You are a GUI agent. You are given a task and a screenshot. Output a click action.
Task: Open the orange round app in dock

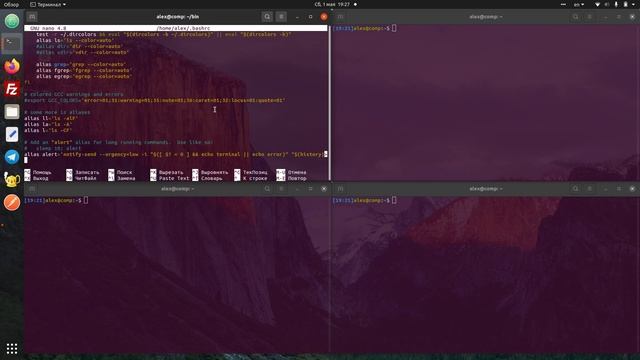tap(12, 202)
